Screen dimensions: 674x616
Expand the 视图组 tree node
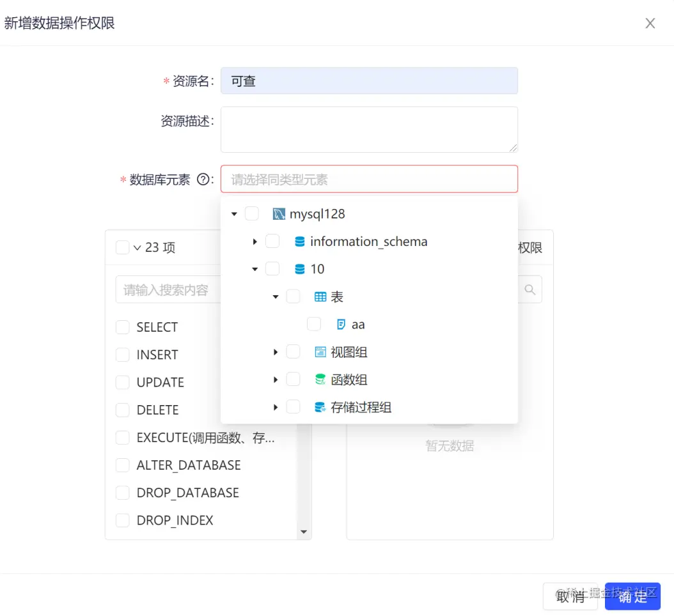tap(275, 351)
